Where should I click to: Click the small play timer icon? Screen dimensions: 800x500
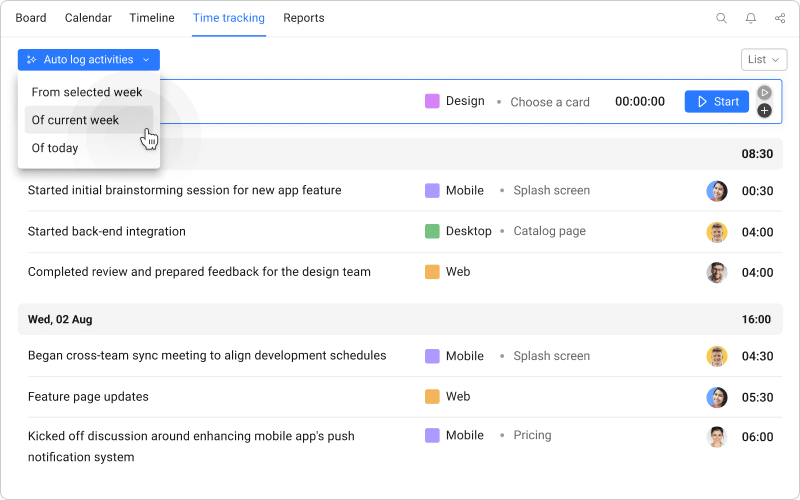click(764, 92)
